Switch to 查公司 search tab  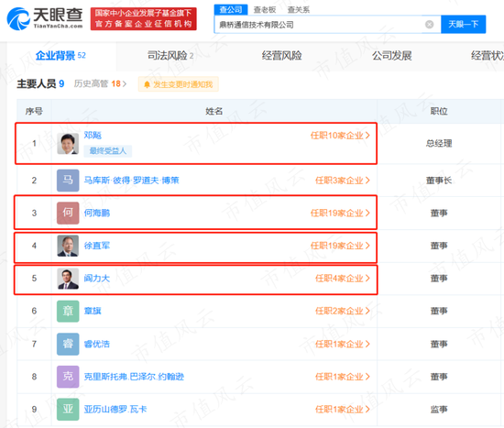231,10
